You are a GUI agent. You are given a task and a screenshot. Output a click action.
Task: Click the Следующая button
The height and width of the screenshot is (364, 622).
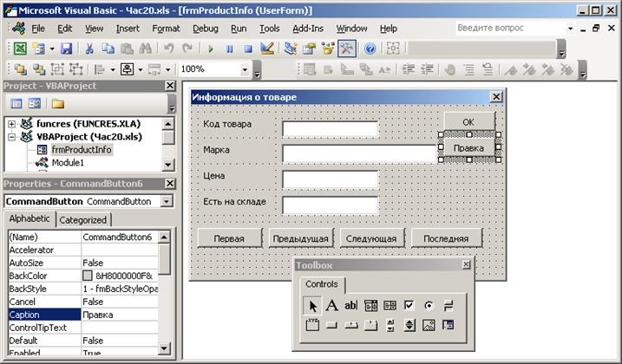(x=371, y=238)
